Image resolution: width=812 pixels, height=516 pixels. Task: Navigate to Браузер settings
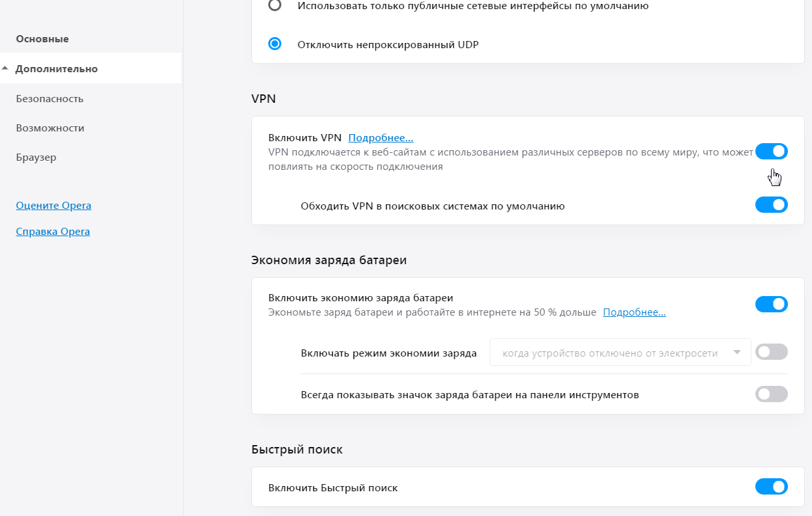click(36, 157)
